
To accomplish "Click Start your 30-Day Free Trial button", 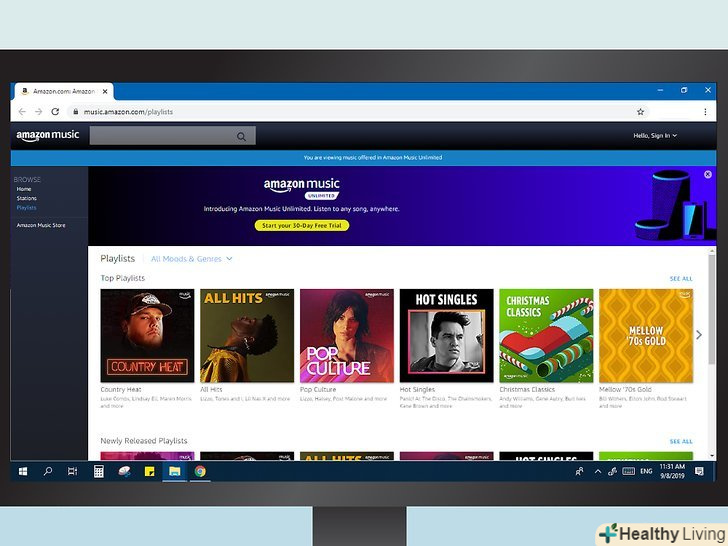I will 302,226.
